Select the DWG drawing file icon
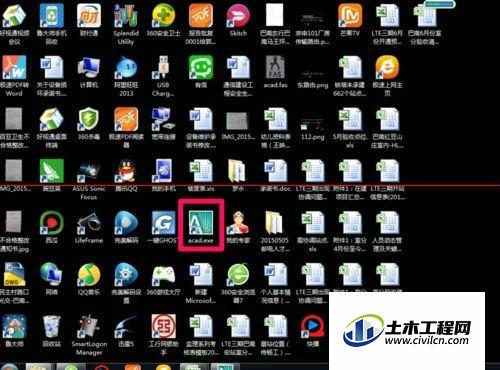The width and height of the screenshot is (500, 370). tap(14, 274)
